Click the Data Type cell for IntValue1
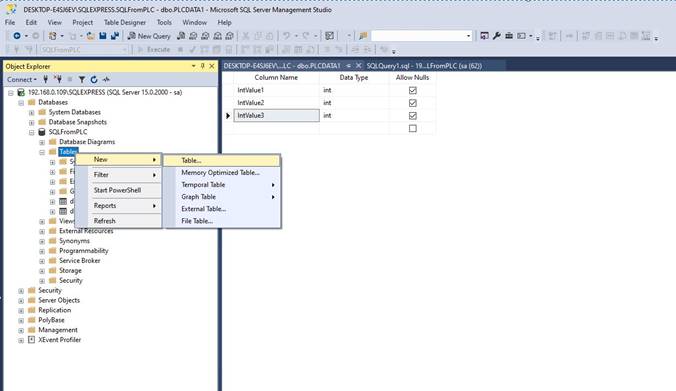Screen dimensions: 676x391 click(x=354, y=90)
